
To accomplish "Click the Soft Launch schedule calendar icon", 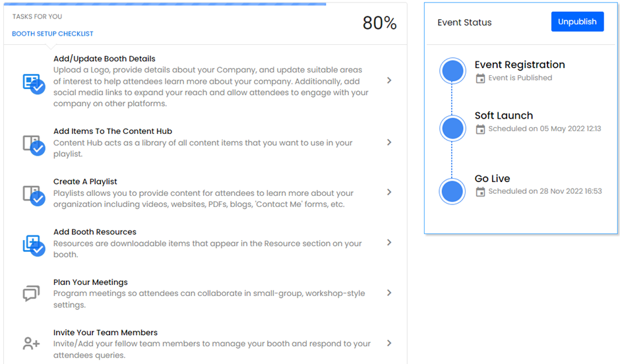I will coord(480,129).
